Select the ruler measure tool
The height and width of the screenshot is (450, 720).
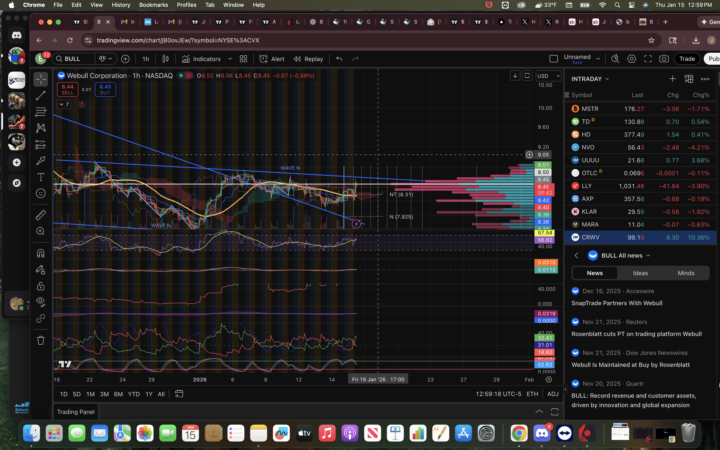click(40, 214)
